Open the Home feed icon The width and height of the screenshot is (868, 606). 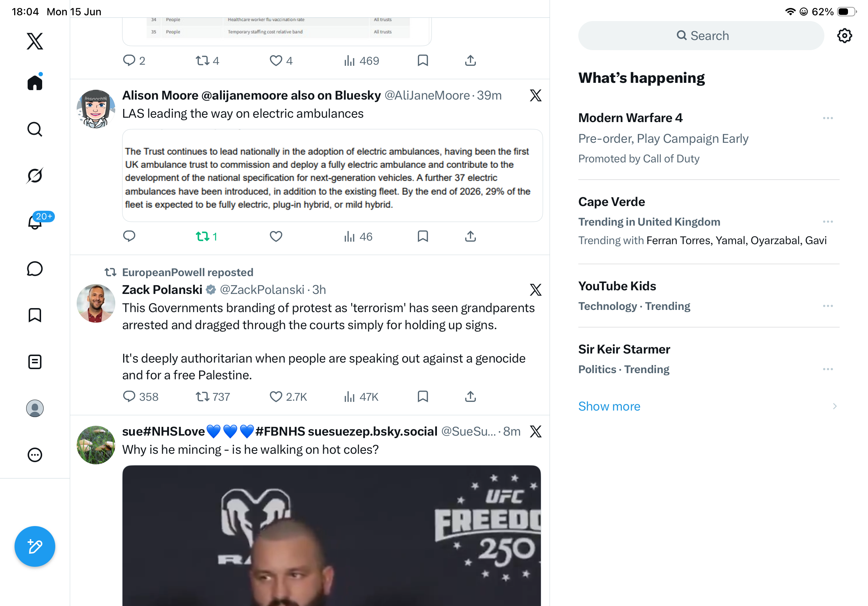pos(35,82)
